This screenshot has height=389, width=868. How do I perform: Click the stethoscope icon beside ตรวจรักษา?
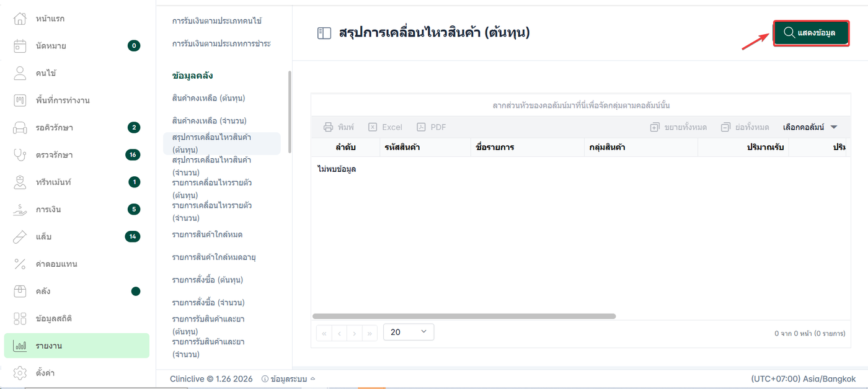20,155
